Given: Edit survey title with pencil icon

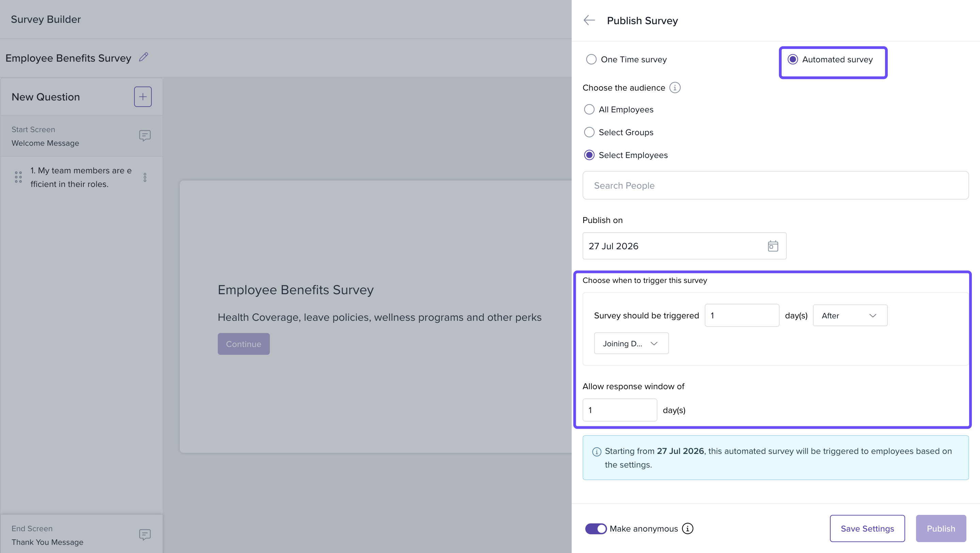Looking at the screenshot, I should (x=143, y=58).
